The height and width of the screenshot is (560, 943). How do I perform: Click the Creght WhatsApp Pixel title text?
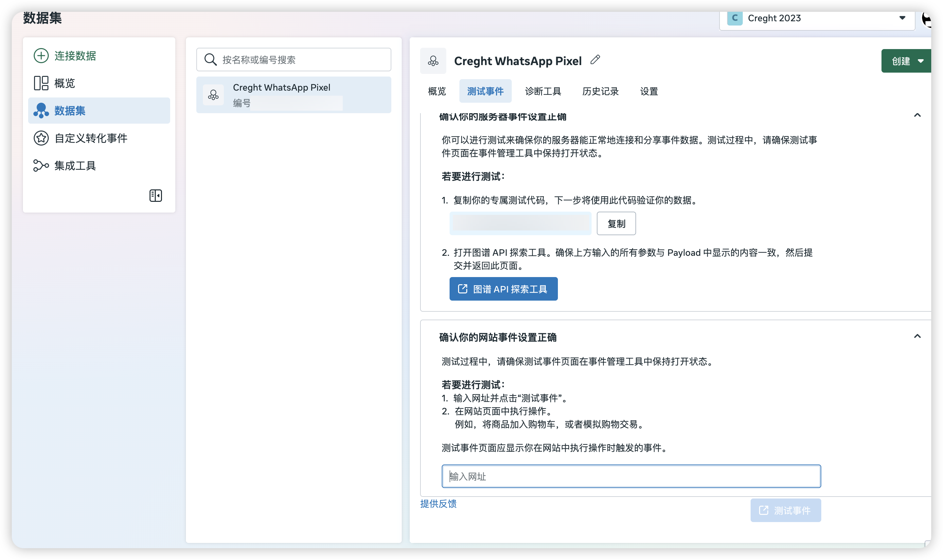pos(518,61)
